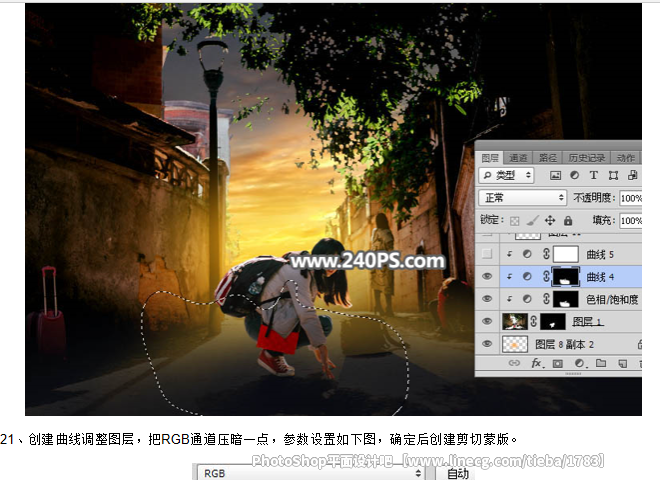Filter layers by text T icon
Screen dimensions: 660x480
point(593,175)
